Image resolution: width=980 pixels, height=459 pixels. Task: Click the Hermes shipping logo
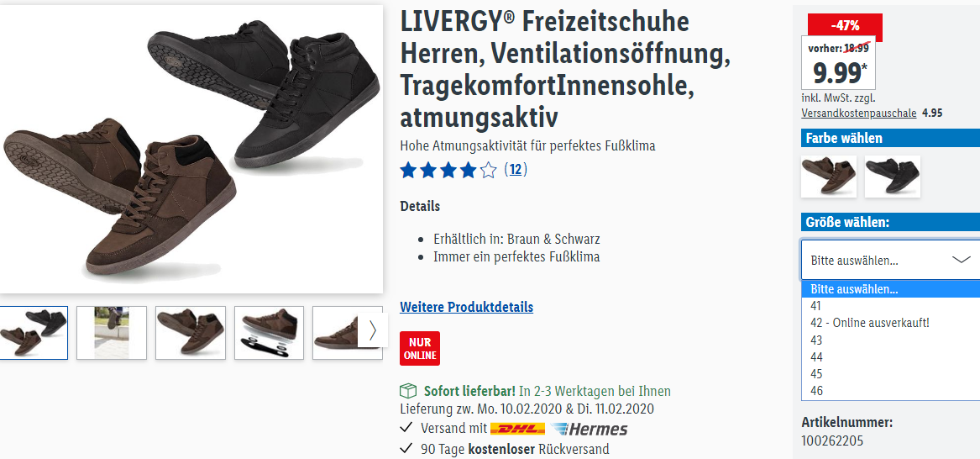coord(589,429)
